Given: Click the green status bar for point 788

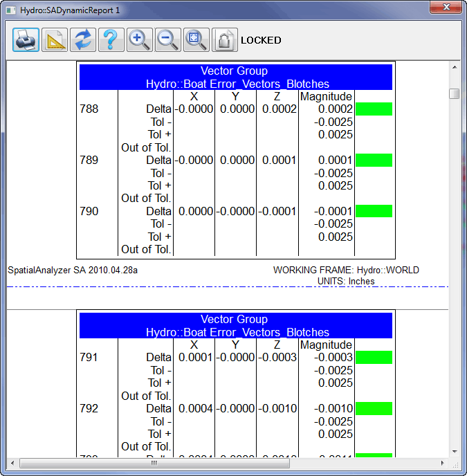Looking at the screenshot, I should tap(374, 109).
